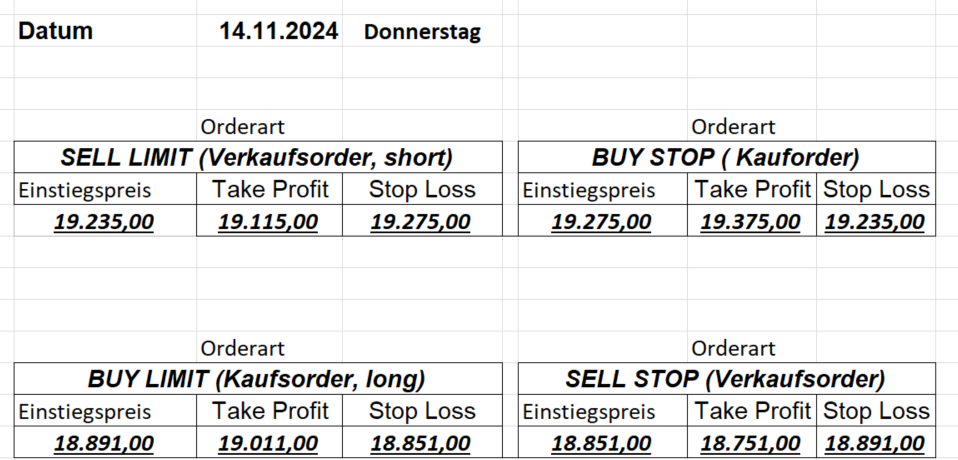Viewport: 958px width, 460px height.
Task: Select the Orderart label above SELL STOP
Action: pyautogui.click(x=734, y=349)
